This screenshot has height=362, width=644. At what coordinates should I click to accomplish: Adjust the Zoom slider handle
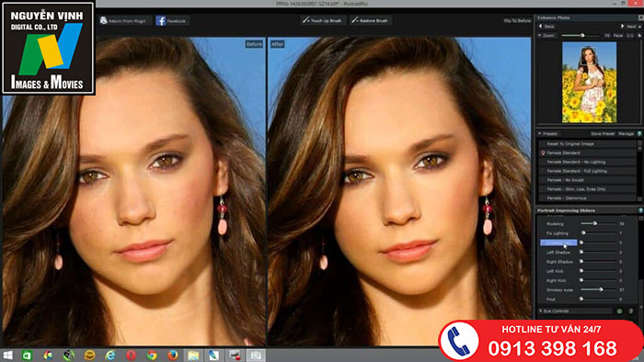[x=582, y=36]
